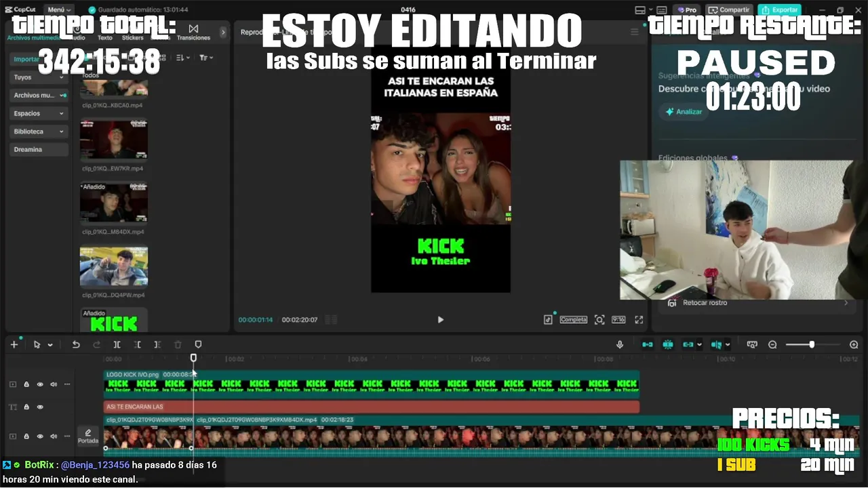Screen dimensions: 868x488
Task: Open the CapCut Menú dropdown
Action: point(59,9)
